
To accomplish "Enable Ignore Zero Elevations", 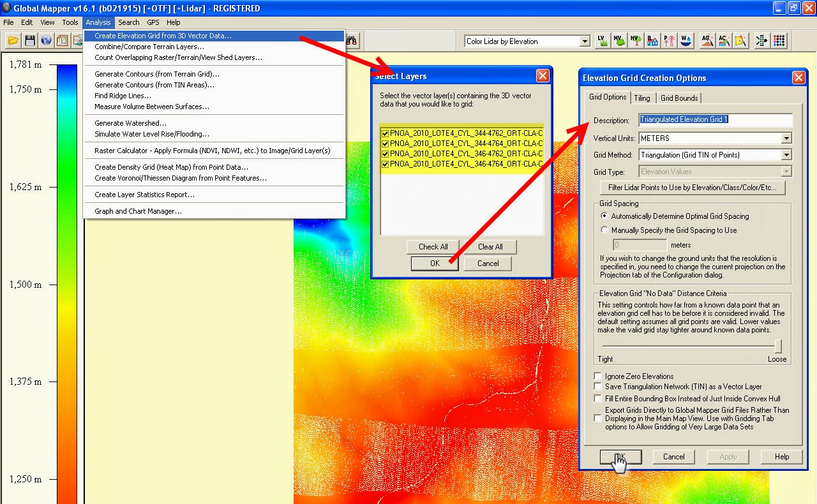I will pos(597,376).
